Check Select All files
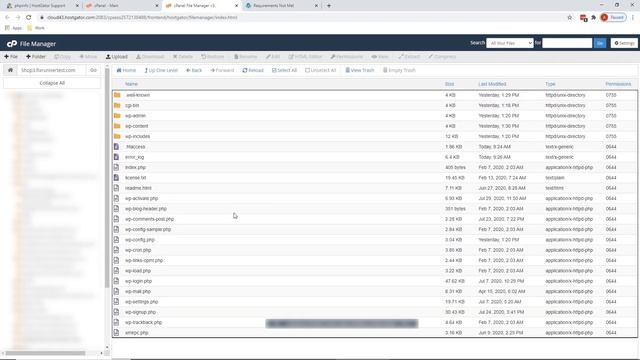Image resolution: width=640 pixels, height=360 pixels. [x=284, y=70]
